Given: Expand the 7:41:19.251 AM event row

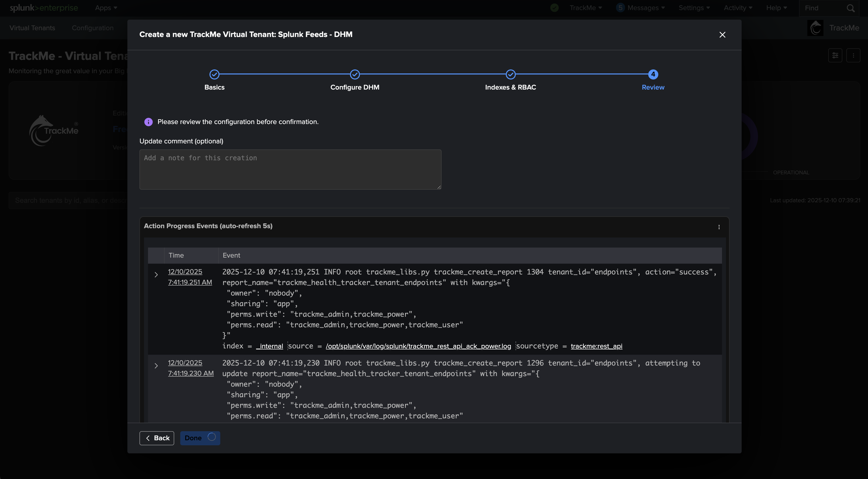Looking at the screenshot, I should pyautogui.click(x=156, y=275).
